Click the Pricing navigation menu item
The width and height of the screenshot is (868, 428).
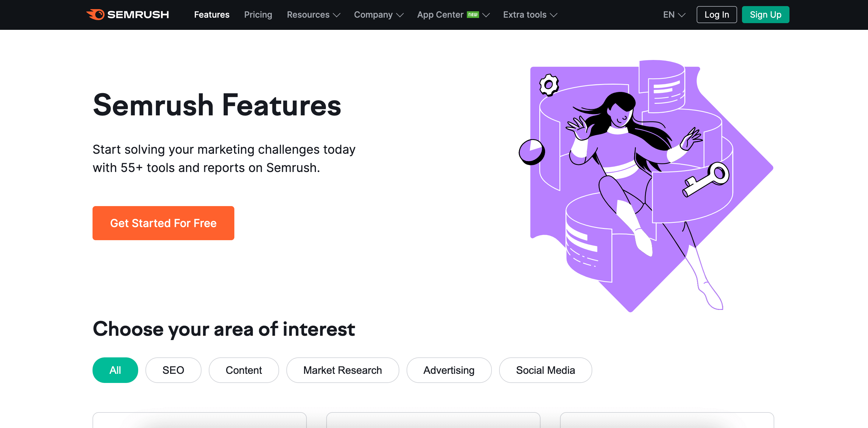pos(258,15)
